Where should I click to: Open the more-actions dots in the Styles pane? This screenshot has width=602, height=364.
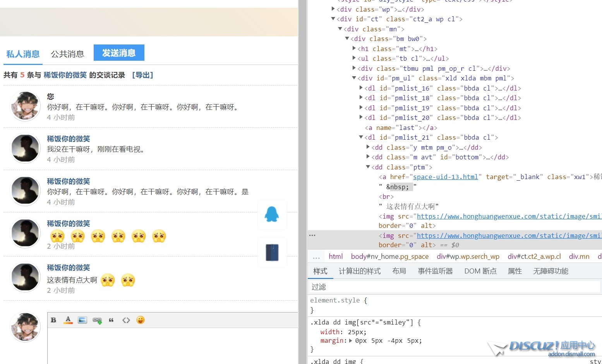(312, 235)
